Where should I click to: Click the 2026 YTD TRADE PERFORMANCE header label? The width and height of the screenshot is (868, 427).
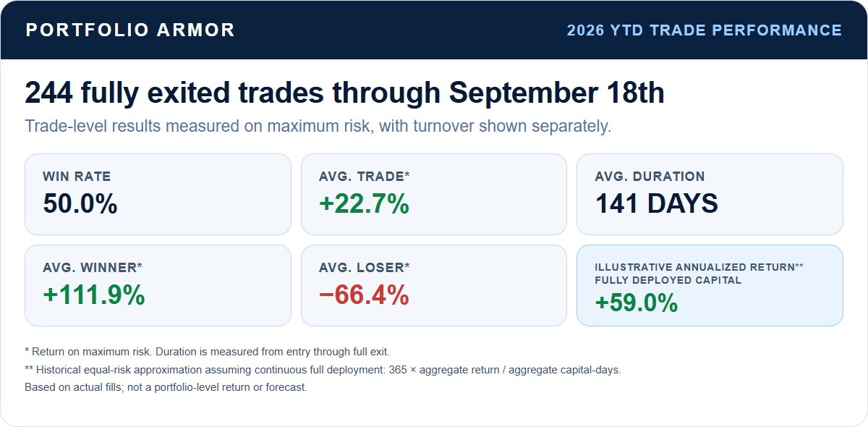pos(705,30)
